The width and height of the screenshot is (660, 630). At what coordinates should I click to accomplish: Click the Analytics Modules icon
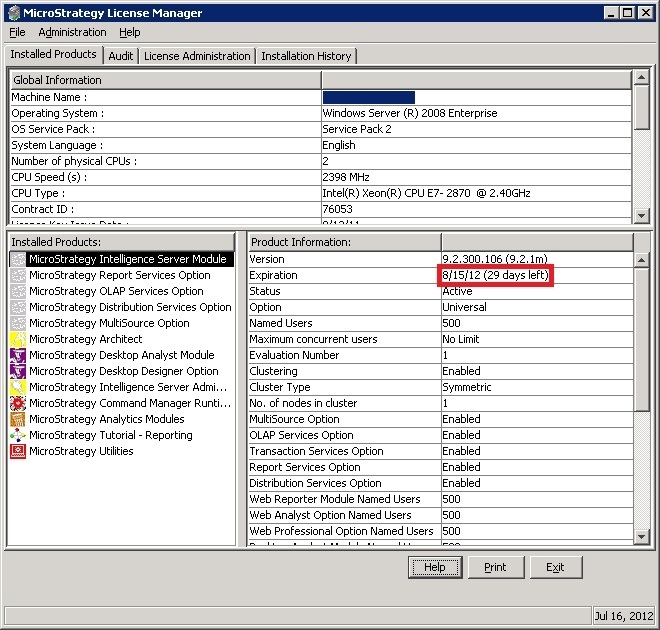pyautogui.click(x=18, y=419)
